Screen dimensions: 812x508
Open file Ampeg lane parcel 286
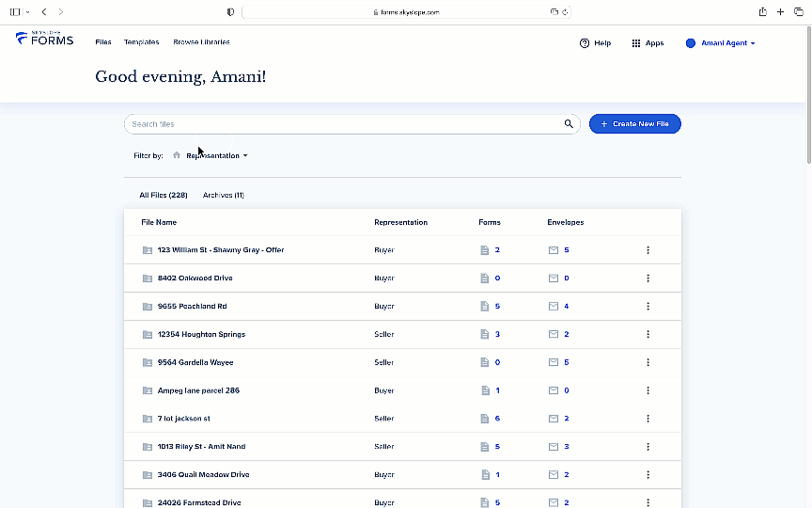coord(198,390)
